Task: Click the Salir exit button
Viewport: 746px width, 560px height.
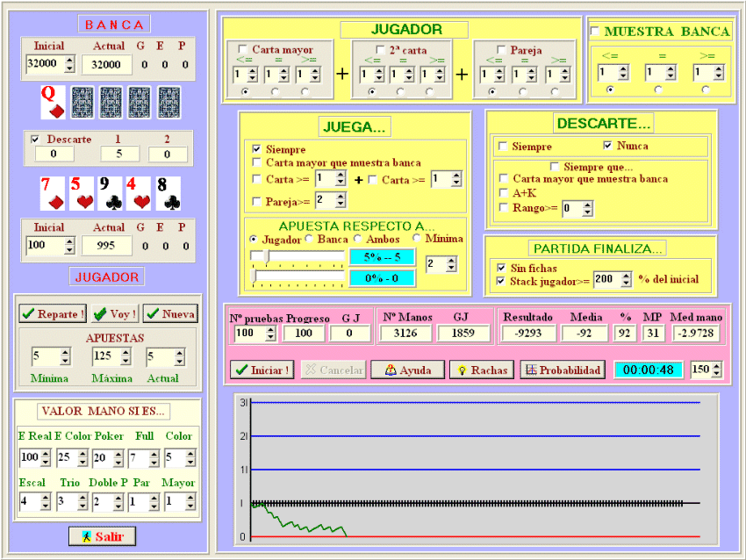Action: coord(103,535)
